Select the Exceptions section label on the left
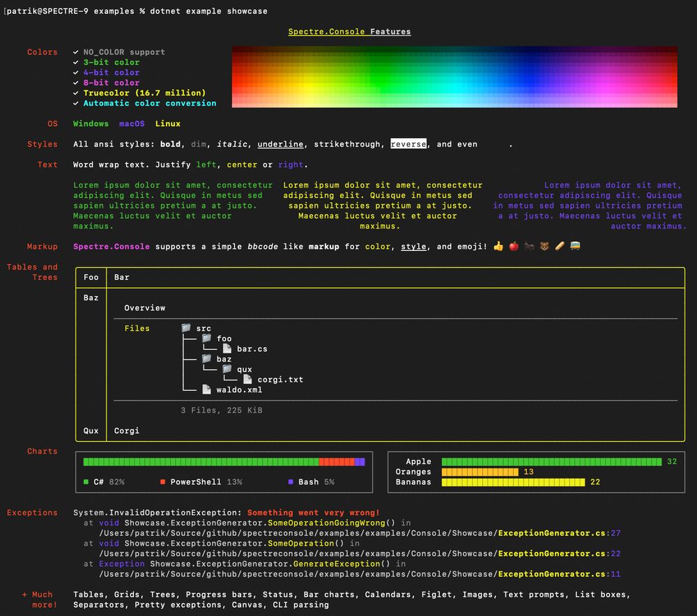Viewport: 697px width, 616px height. coord(32,512)
